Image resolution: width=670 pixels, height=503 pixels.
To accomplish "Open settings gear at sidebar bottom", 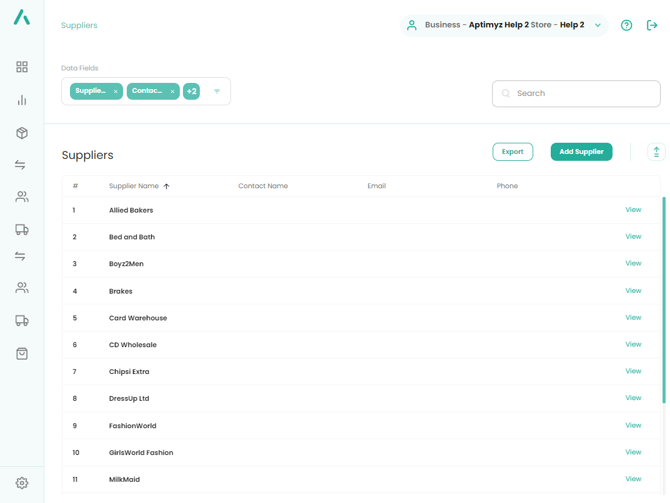I will click(22, 483).
